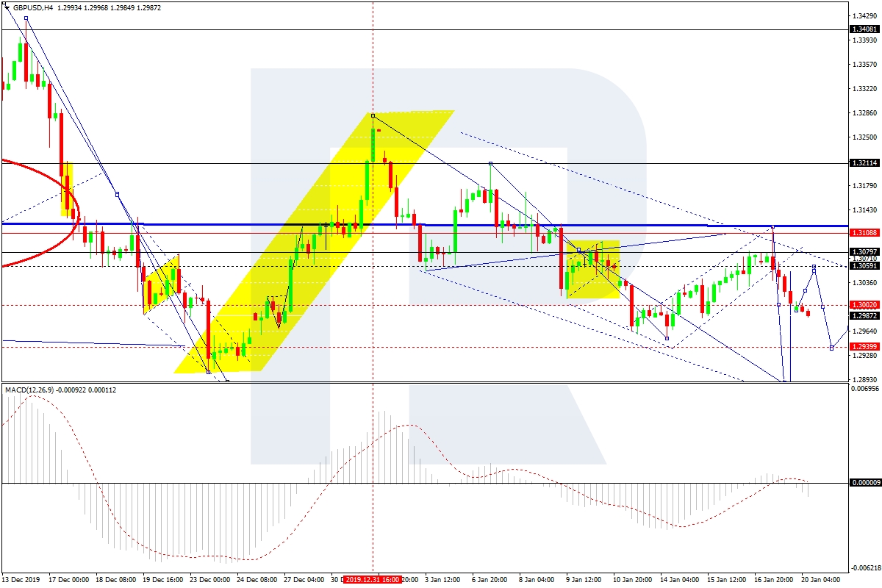
Task: Open the chart menu arrow beside GBPUSD,H4
Action: click(7, 8)
